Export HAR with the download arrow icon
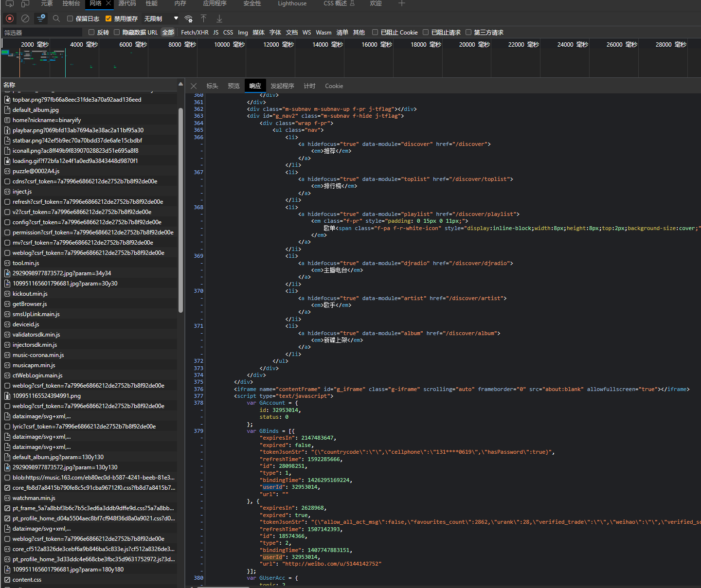The image size is (701, 588). tap(219, 18)
